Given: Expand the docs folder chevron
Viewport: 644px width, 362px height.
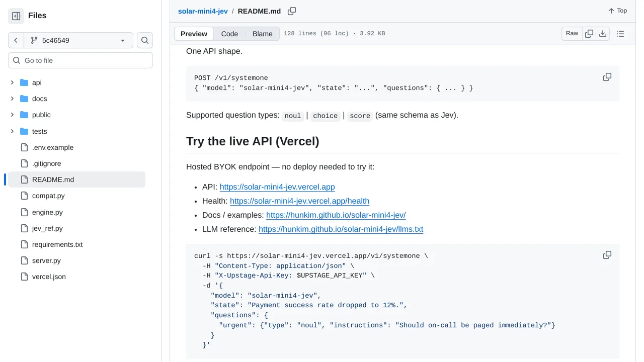Looking at the screenshot, I should tap(12, 99).
